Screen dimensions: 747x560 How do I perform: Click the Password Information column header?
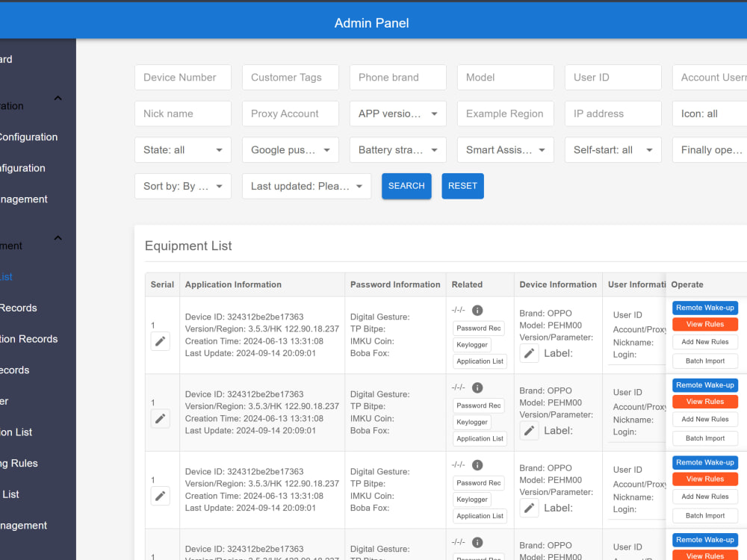click(x=395, y=284)
